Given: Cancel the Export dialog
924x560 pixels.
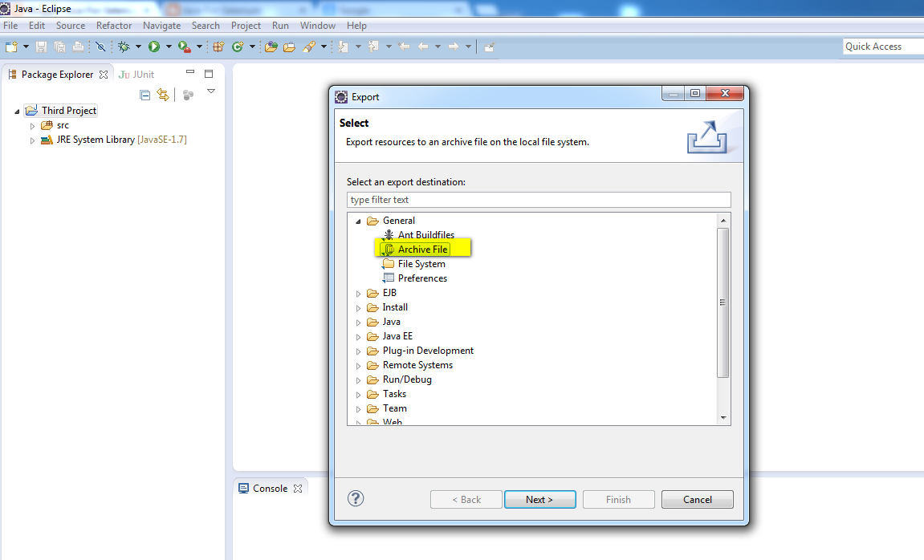Looking at the screenshot, I should (697, 498).
